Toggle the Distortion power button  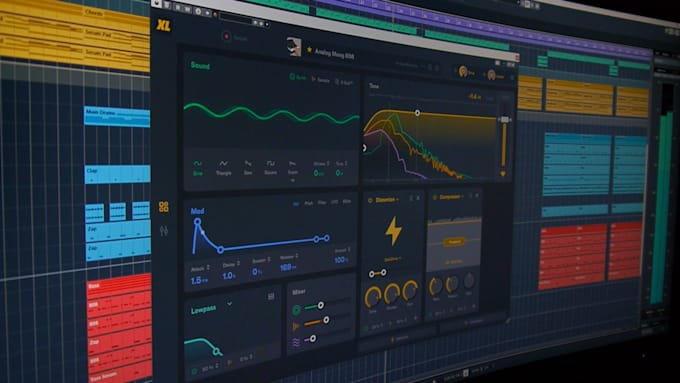click(x=370, y=200)
